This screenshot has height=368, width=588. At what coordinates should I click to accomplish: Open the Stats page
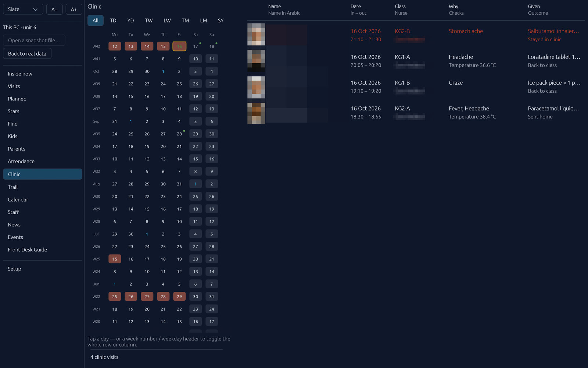[x=42, y=111]
